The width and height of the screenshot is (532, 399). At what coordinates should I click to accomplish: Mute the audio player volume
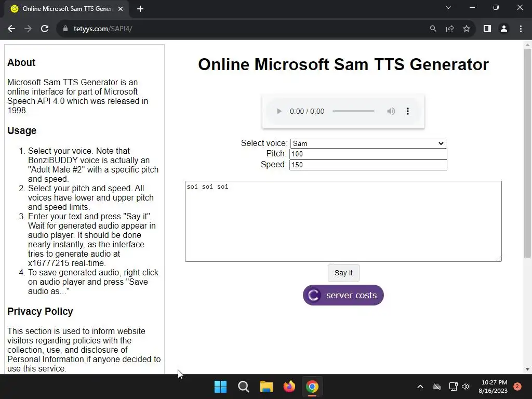(391, 111)
